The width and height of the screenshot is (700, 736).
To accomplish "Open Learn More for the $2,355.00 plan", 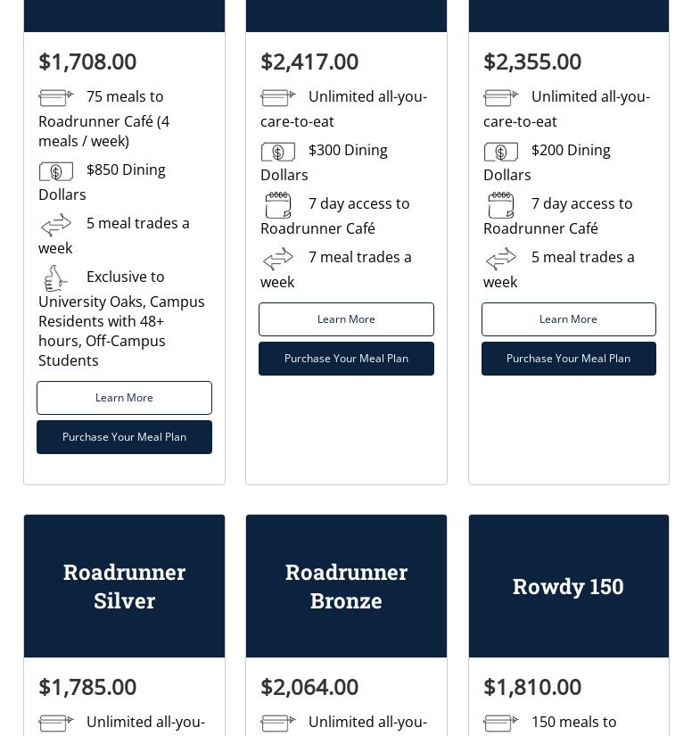I will pos(568,319).
